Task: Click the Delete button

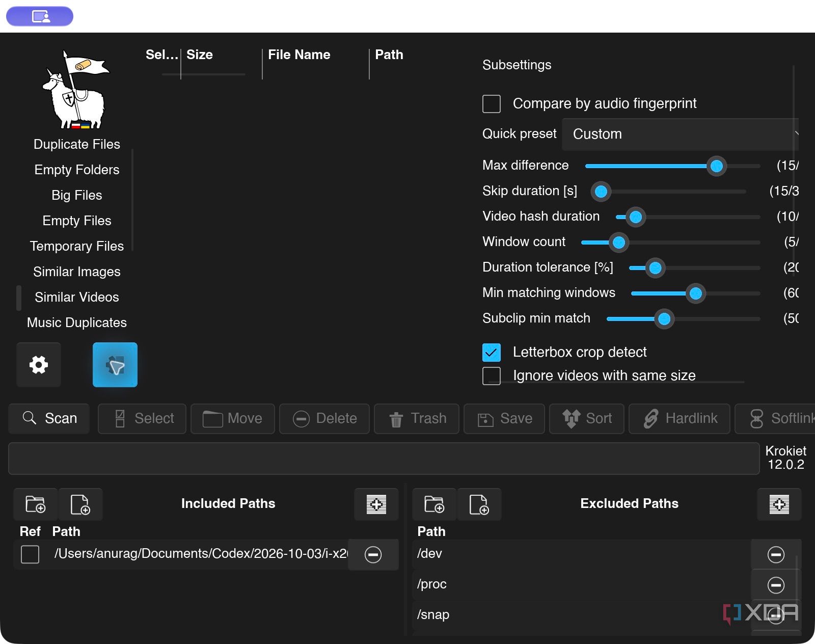Action: (x=324, y=419)
